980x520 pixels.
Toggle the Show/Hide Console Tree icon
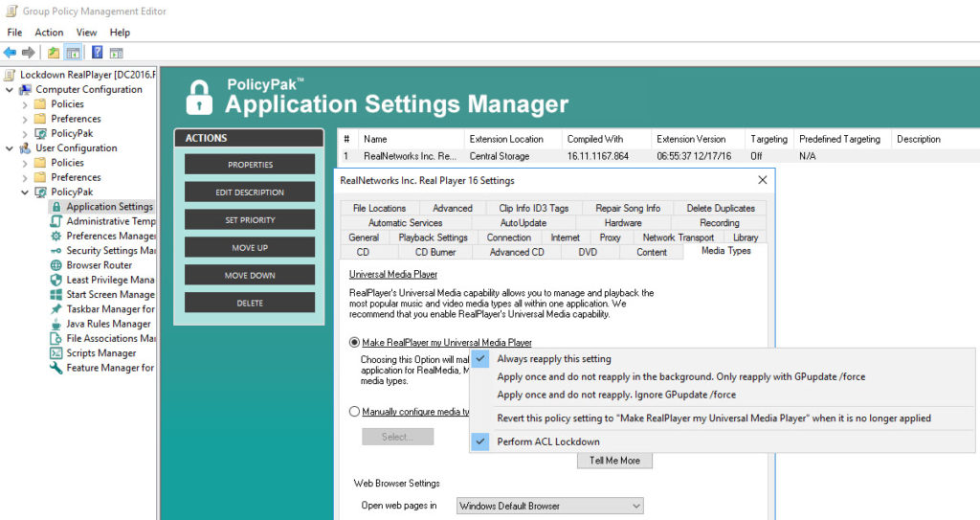pyautogui.click(x=73, y=53)
